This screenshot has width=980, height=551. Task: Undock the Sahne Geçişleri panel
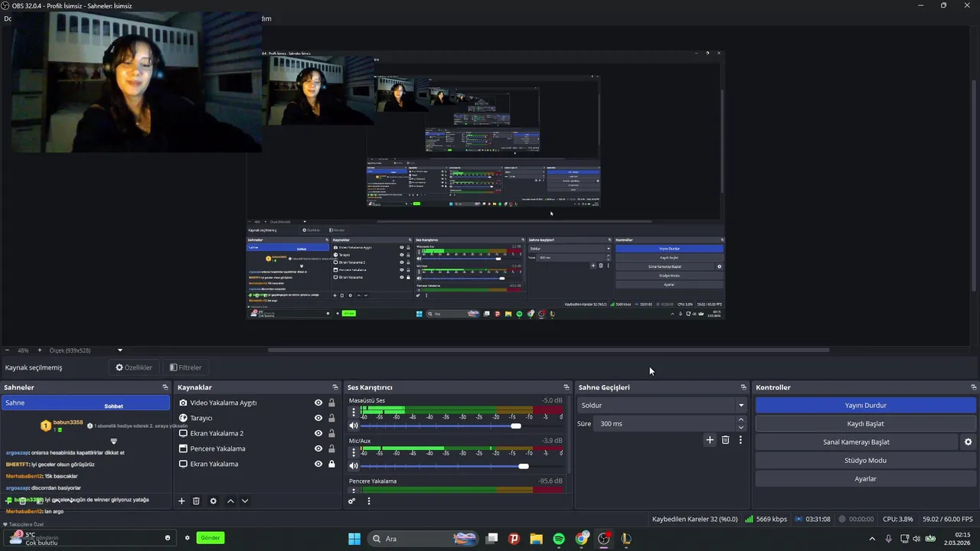point(743,387)
